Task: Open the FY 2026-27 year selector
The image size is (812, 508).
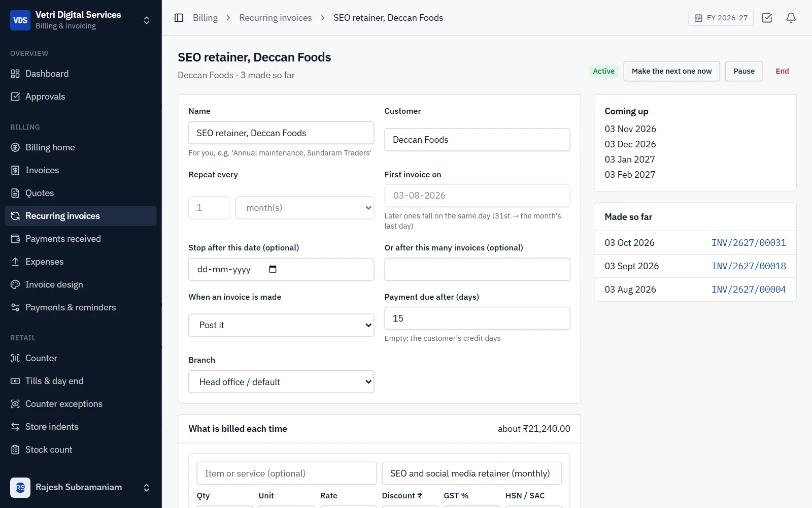Action: pos(721,18)
